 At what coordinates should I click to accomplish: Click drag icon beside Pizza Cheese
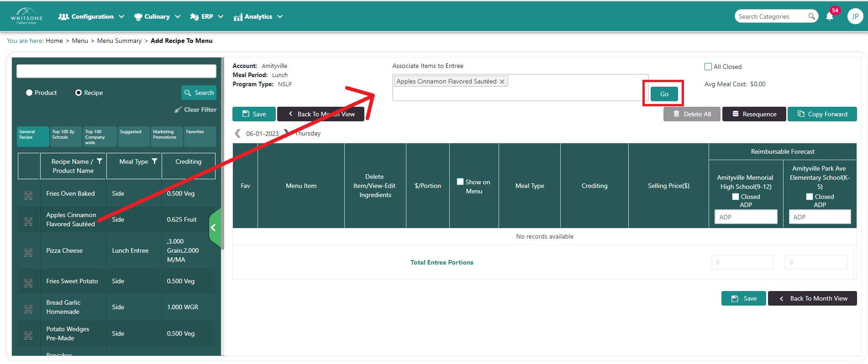pos(28,252)
